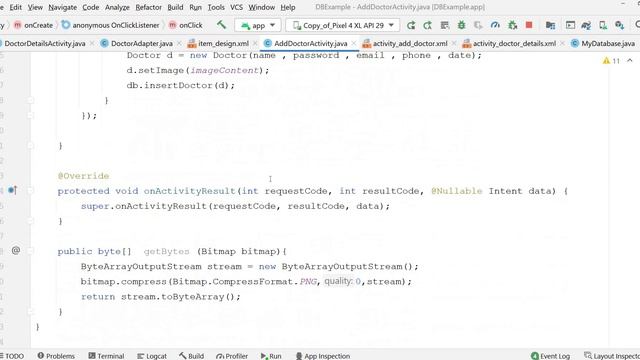Click the Sync Project with Gradle Files icon
Image resolution: width=640 pixels, height=360 pixels.
click(586, 25)
